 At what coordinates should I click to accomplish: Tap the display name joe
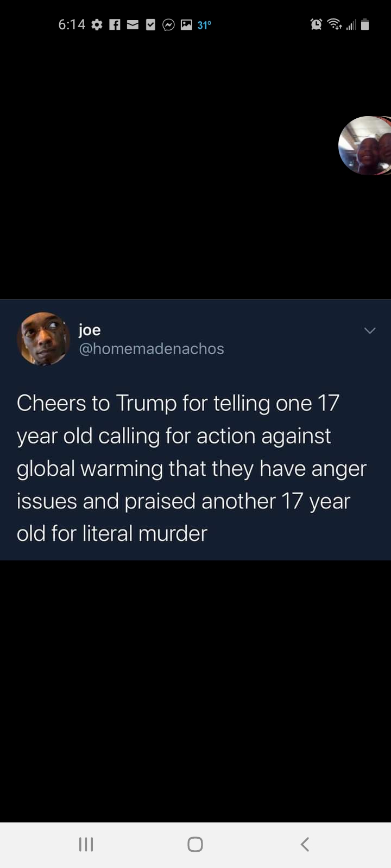[90, 330]
